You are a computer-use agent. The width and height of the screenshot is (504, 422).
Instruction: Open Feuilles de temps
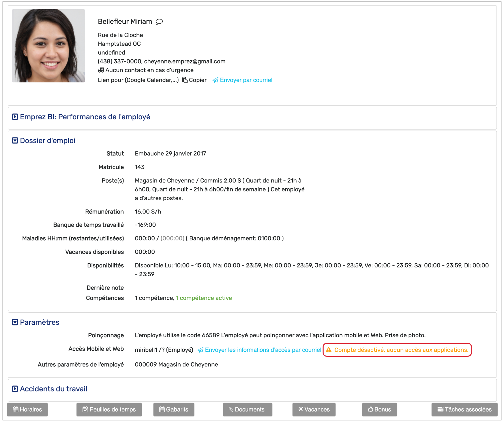tap(109, 409)
